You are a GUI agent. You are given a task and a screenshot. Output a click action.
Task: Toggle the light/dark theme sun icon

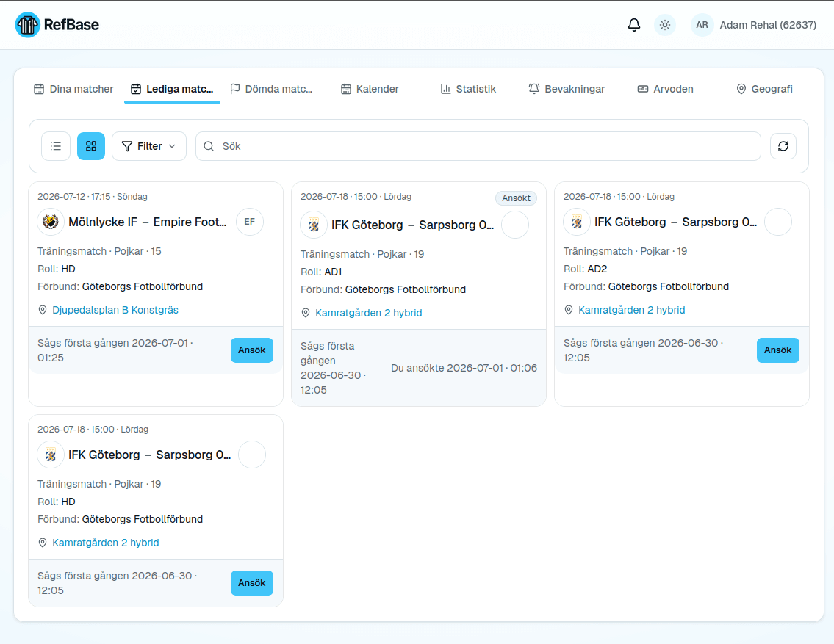664,25
